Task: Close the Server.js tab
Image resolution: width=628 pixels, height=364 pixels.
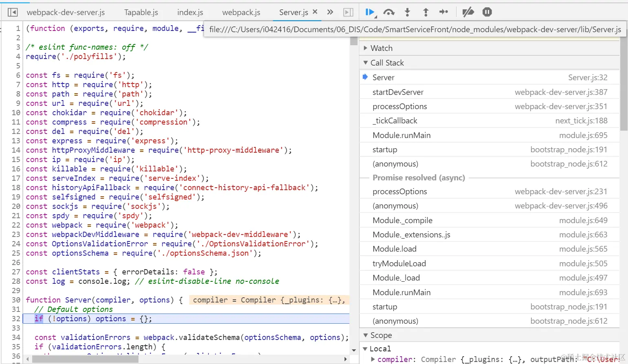Action: (315, 12)
